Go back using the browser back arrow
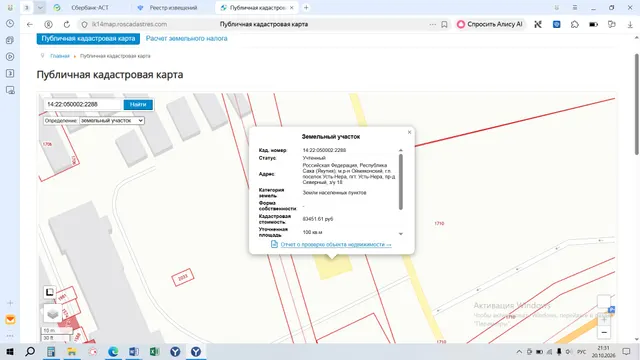This screenshot has width=640, height=360. tap(30, 24)
